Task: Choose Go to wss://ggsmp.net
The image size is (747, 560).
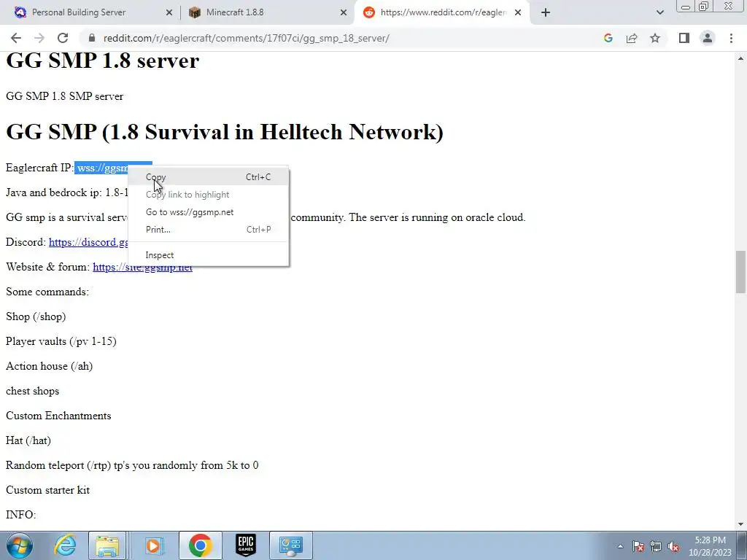Action: point(208,212)
